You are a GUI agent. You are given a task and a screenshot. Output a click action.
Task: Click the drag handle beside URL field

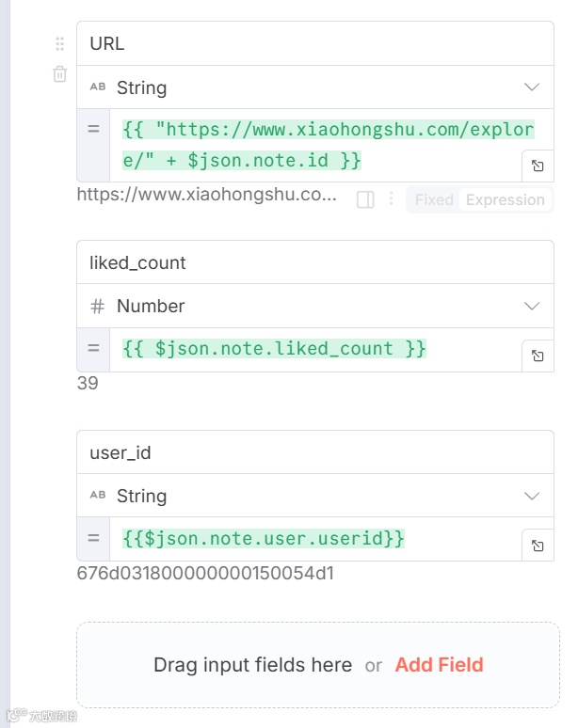pos(59,43)
